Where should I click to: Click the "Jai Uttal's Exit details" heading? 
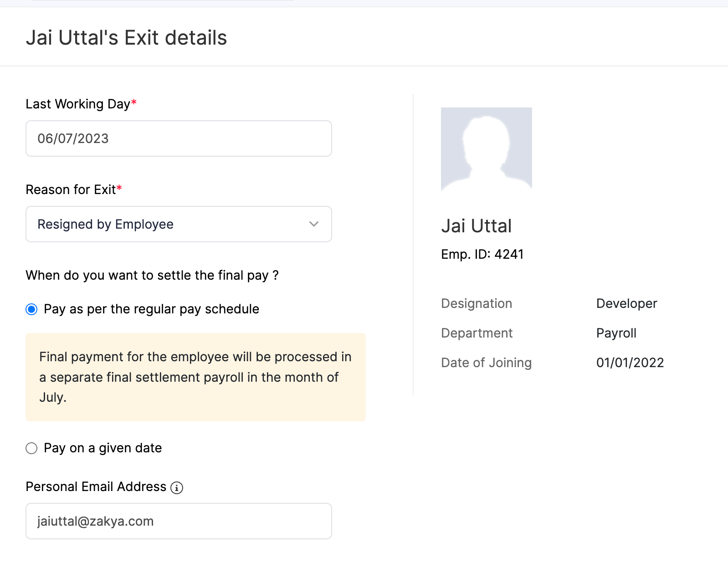(126, 38)
